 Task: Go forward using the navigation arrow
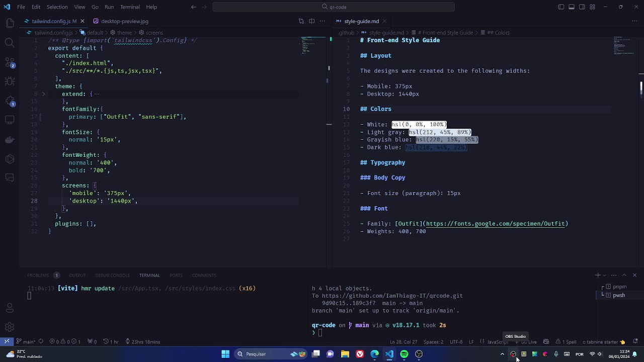[x=205, y=7]
